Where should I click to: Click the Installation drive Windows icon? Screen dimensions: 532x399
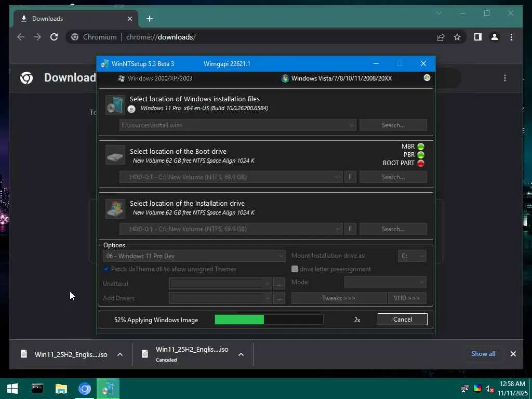click(115, 208)
